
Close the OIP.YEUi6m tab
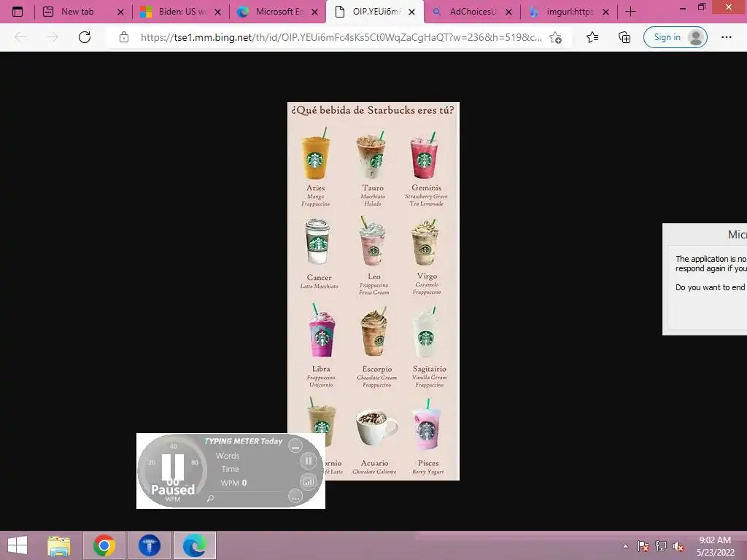[412, 12]
